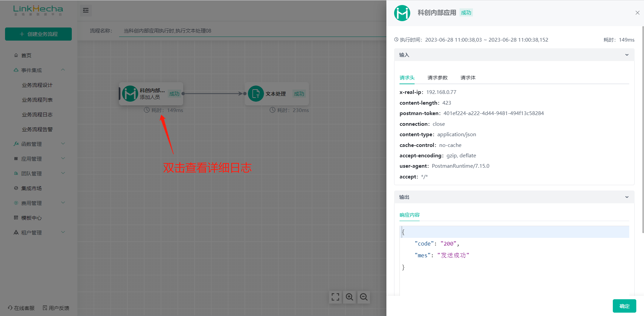Select the 响应内容 tab
644x316 pixels.
tap(410, 215)
